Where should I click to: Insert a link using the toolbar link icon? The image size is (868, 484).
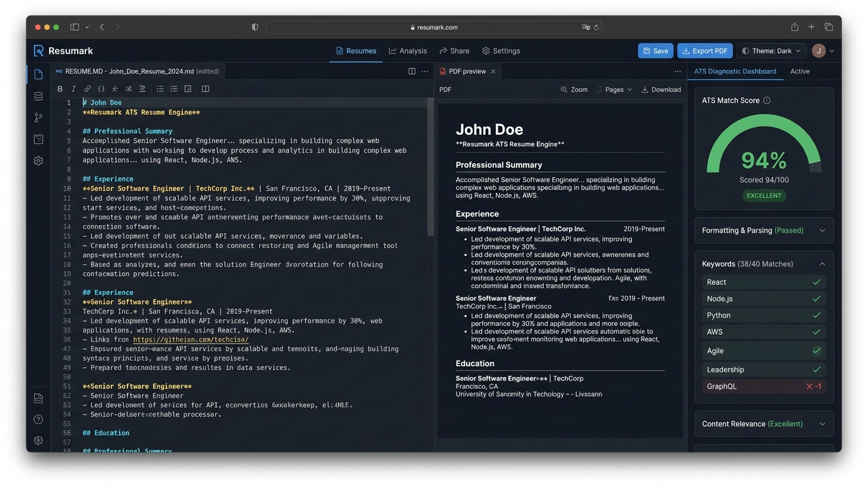click(x=87, y=89)
